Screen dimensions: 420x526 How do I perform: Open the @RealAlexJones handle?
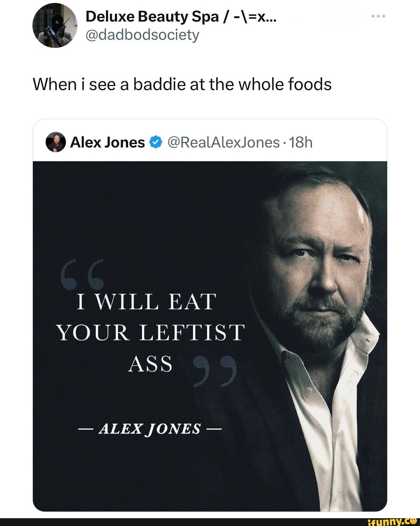[224, 142]
